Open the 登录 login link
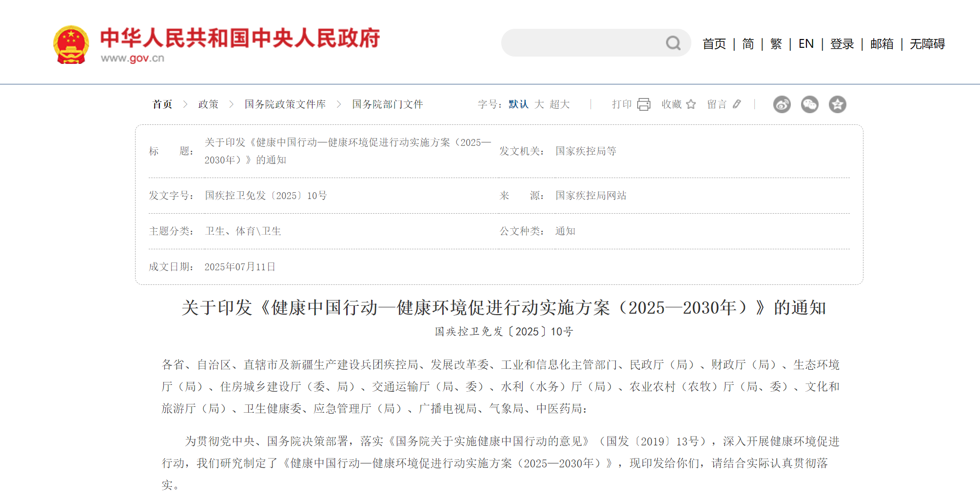980x501 pixels. [x=842, y=44]
